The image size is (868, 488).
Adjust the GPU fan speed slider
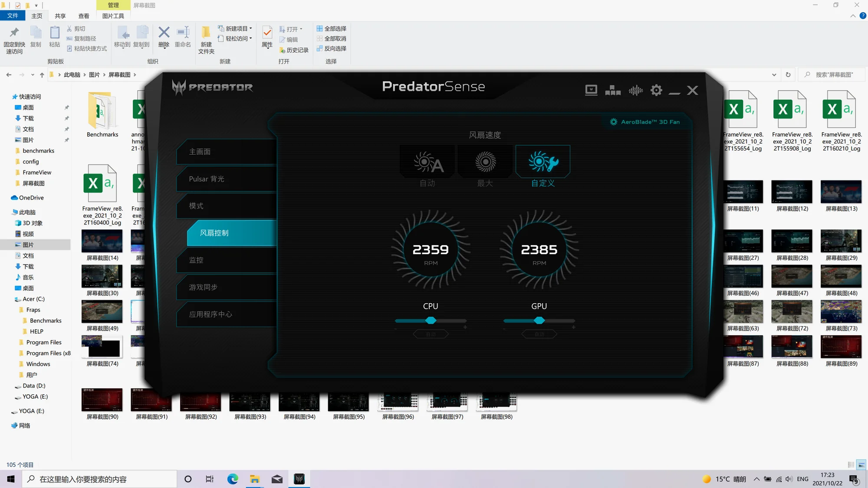coord(539,321)
